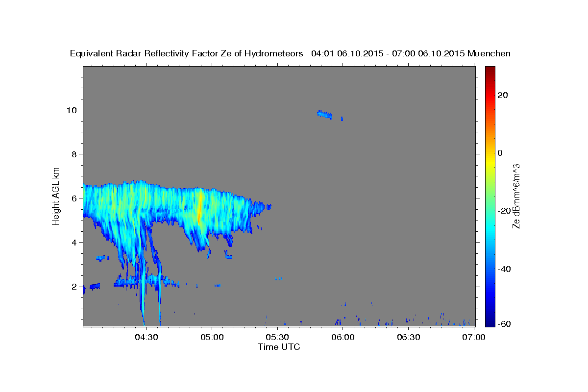
Task: Click the '06:30' time tick label
Action: [409, 337]
